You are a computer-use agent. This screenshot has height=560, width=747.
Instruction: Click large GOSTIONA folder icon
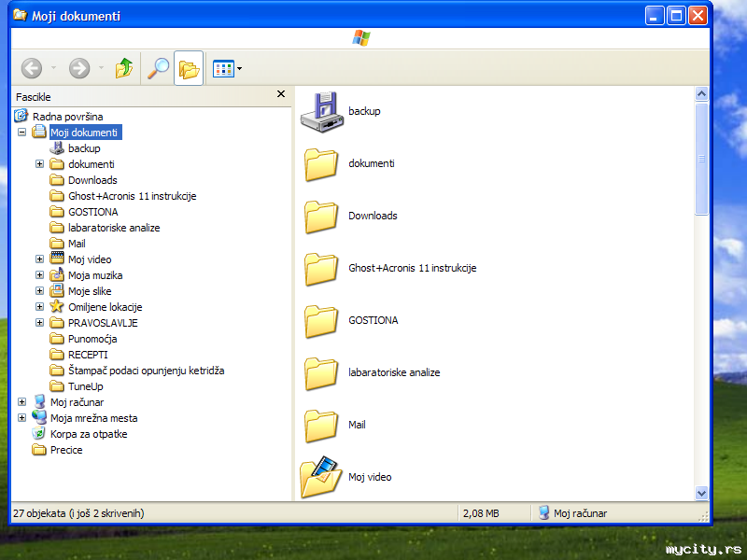[321, 322]
